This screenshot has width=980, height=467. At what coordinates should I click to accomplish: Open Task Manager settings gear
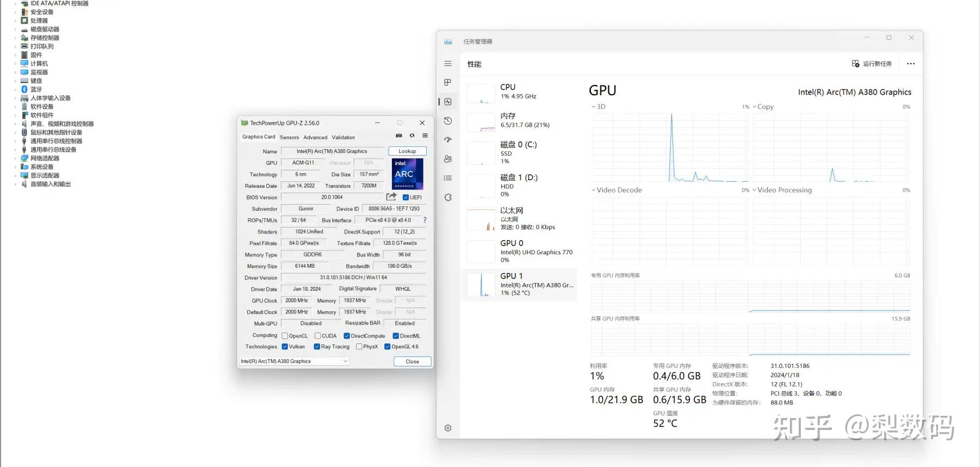[448, 428]
